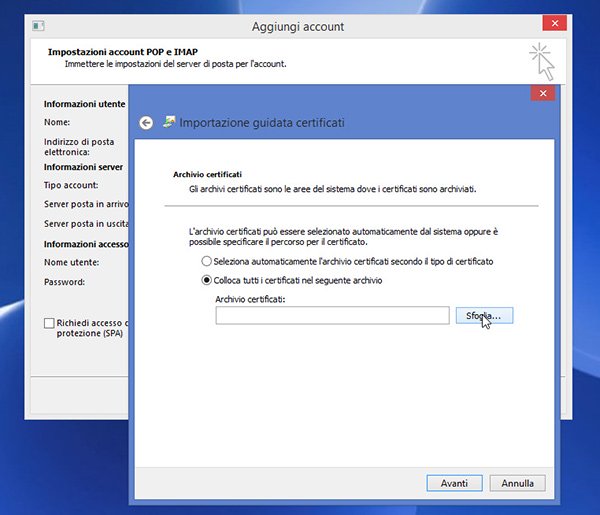Click the 'Archivio certificati' bold section heading
This screenshot has width=600, height=515.
tap(207, 174)
